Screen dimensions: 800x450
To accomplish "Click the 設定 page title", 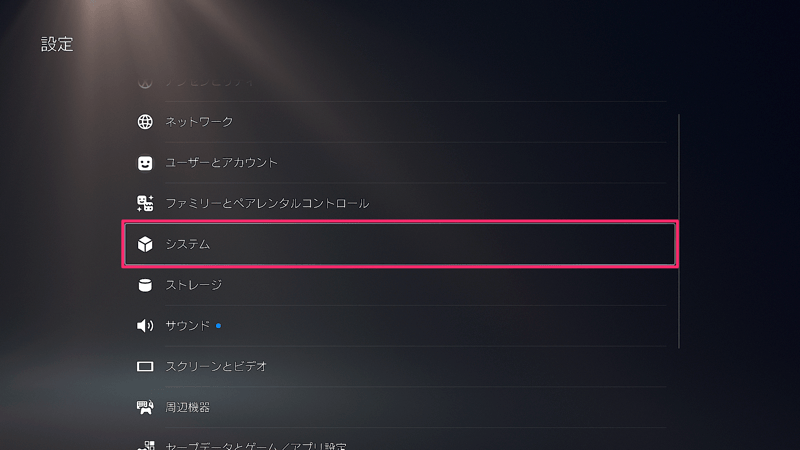I will [57, 45].
